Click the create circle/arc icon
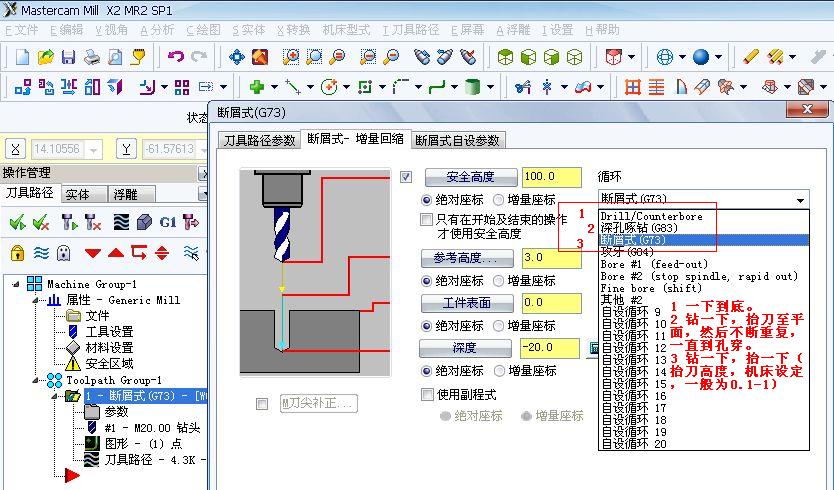This screenshot has height=490, width=834. [329, 87]
